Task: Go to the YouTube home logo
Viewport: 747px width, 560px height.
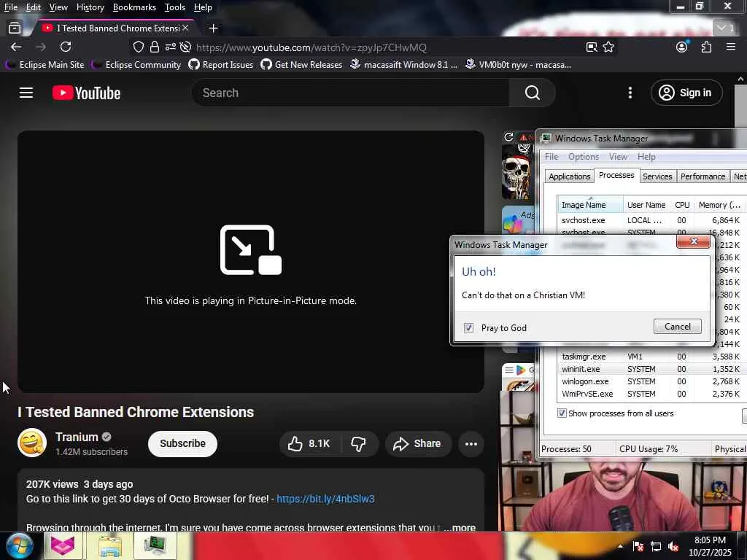Action: 86,93
